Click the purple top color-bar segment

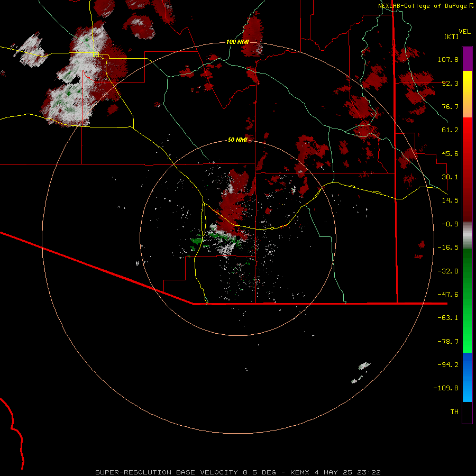(467, 59)
